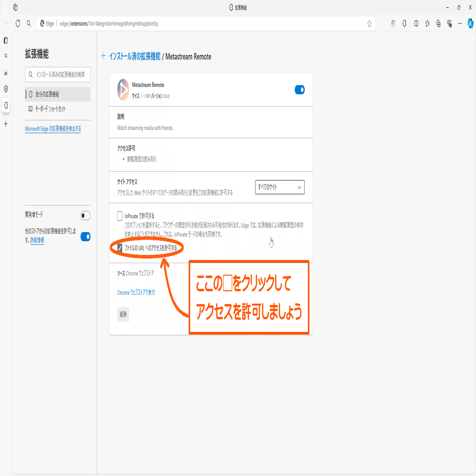This screenshot has height=476, width=476.
Task: Minimize the Edge window
Action: tap(448, 8)
